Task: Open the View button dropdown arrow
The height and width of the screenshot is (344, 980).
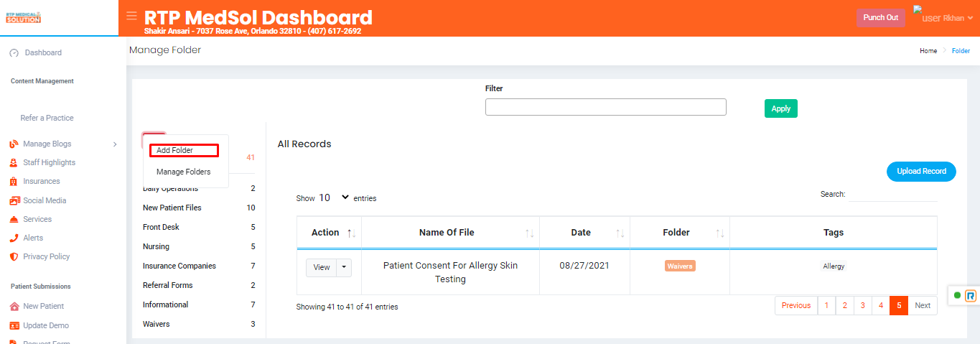Action: click(345, 267)
